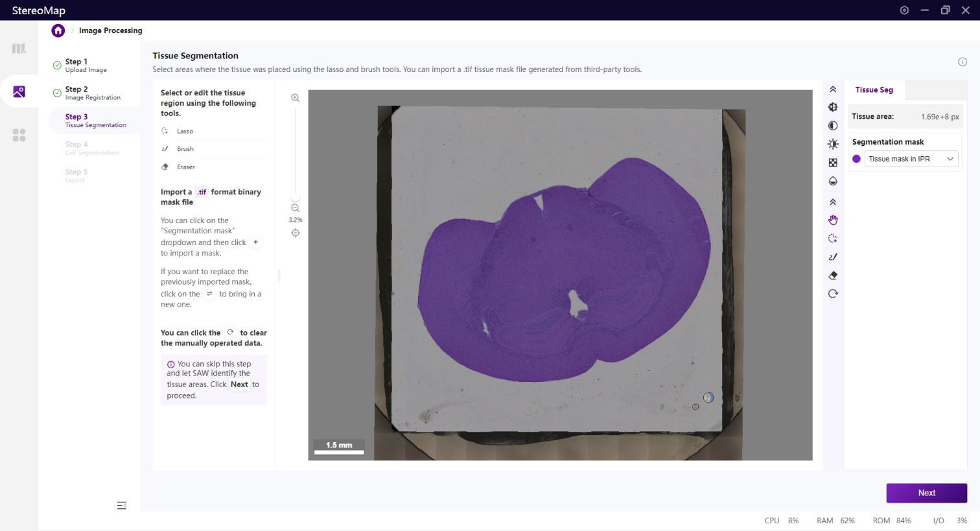Image resolution: width=980 pixels, height=531 pixels.
Task: Switch to the Tissue Seg tab
Action: [874, 90]
